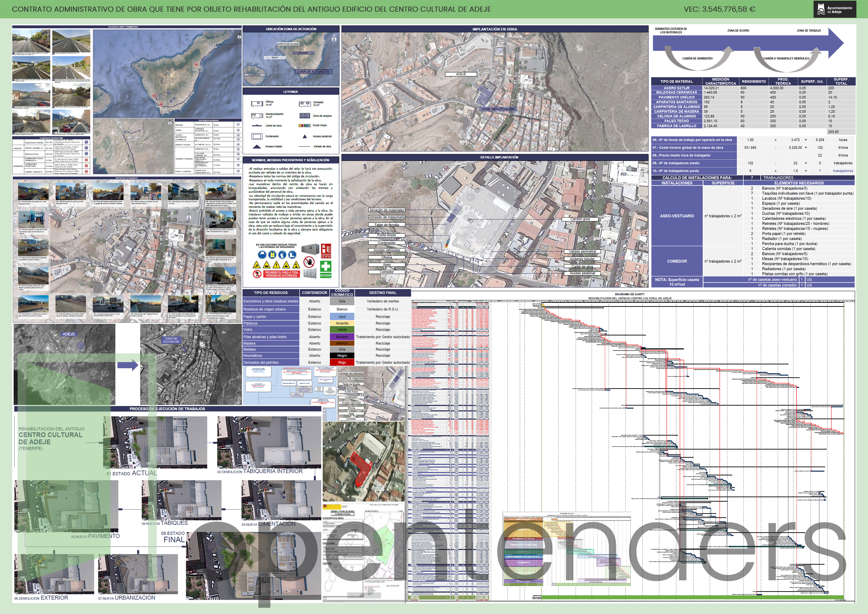Screen dimensions: 868x614
Task: Click the Proceso de Ejecución de Trabajos header
Action: pyautogui.click(x=167, y=409)
